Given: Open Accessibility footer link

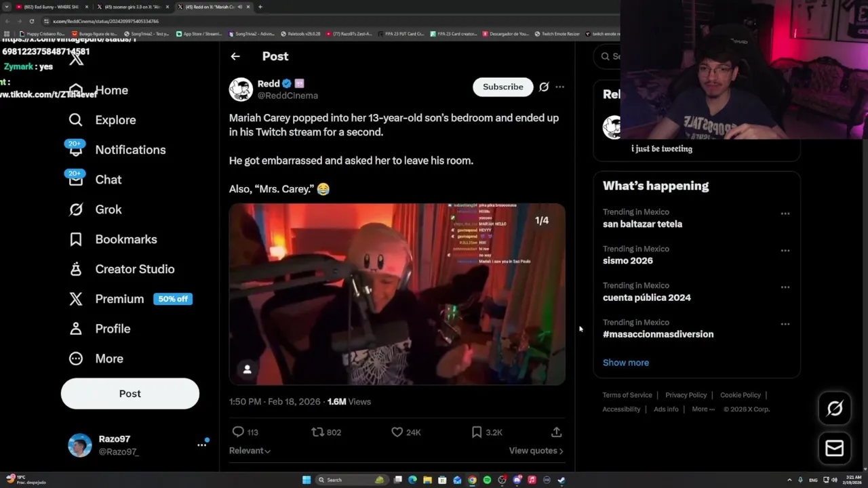Looking at the screenshot, I should 621,409.
